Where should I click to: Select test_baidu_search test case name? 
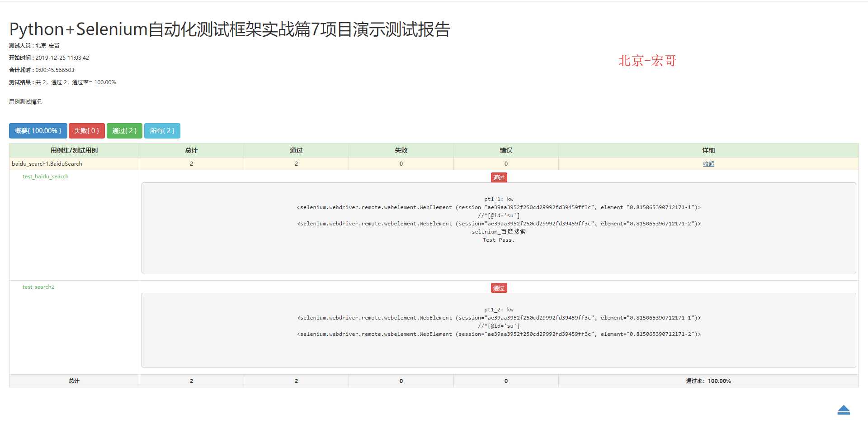(x=46, y=177)
